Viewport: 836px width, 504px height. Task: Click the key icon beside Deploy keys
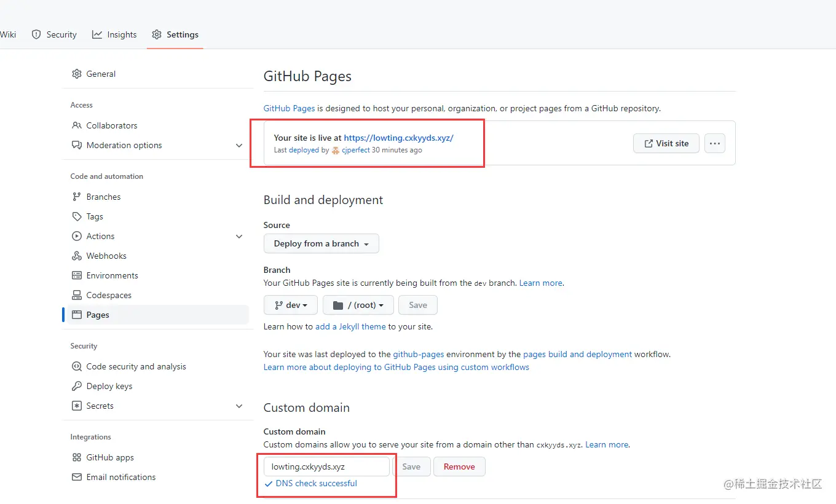point(77,386)
